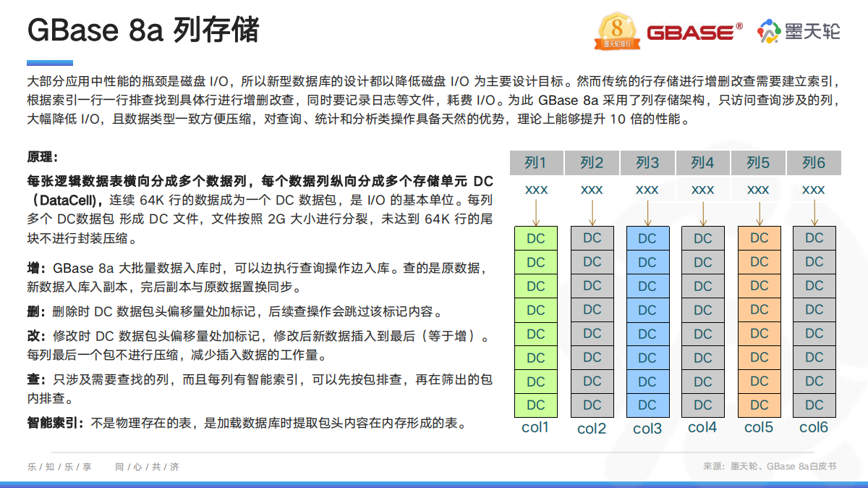The image size is (868, 488).
Task: Click the 墨天轮 logo
Action: (799, 32)
